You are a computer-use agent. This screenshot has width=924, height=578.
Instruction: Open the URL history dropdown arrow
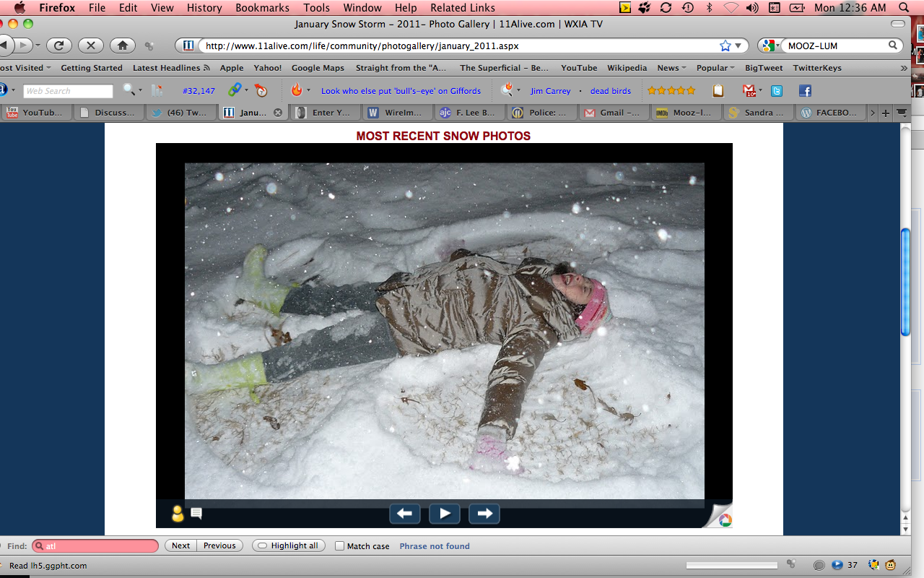pos(738,46)
